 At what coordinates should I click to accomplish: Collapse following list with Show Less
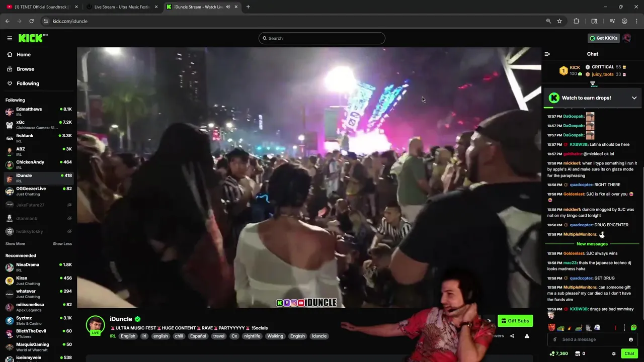click(x=62, y=244)
